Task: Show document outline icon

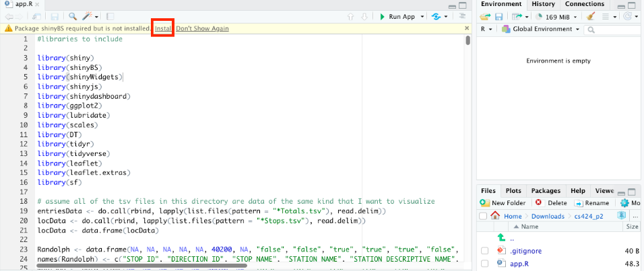Action: click(463, 16)
